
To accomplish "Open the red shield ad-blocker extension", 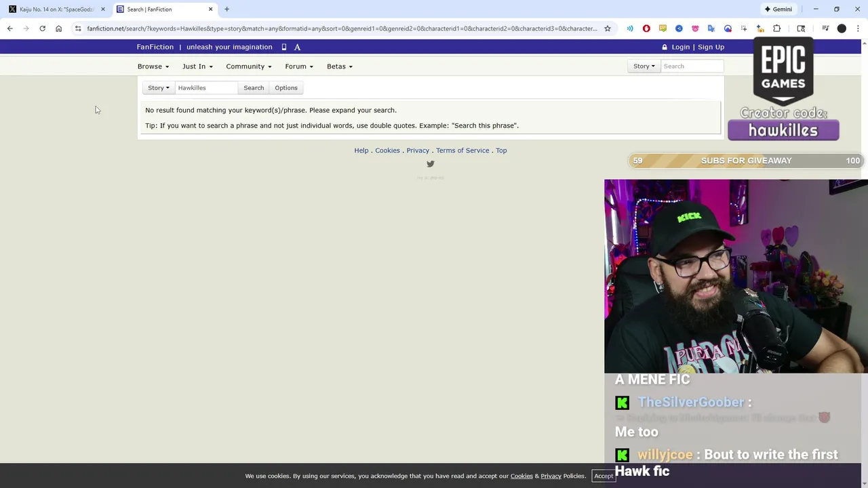I will pos(646,28).
